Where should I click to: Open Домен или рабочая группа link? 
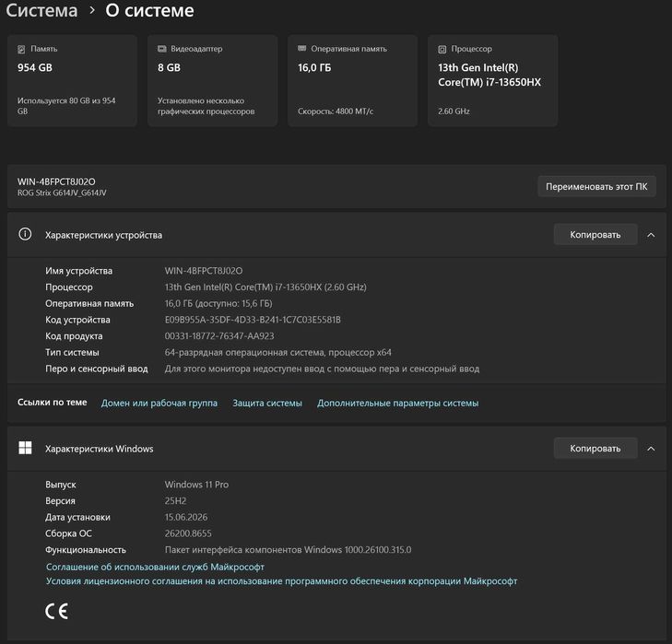pos(159,404)
